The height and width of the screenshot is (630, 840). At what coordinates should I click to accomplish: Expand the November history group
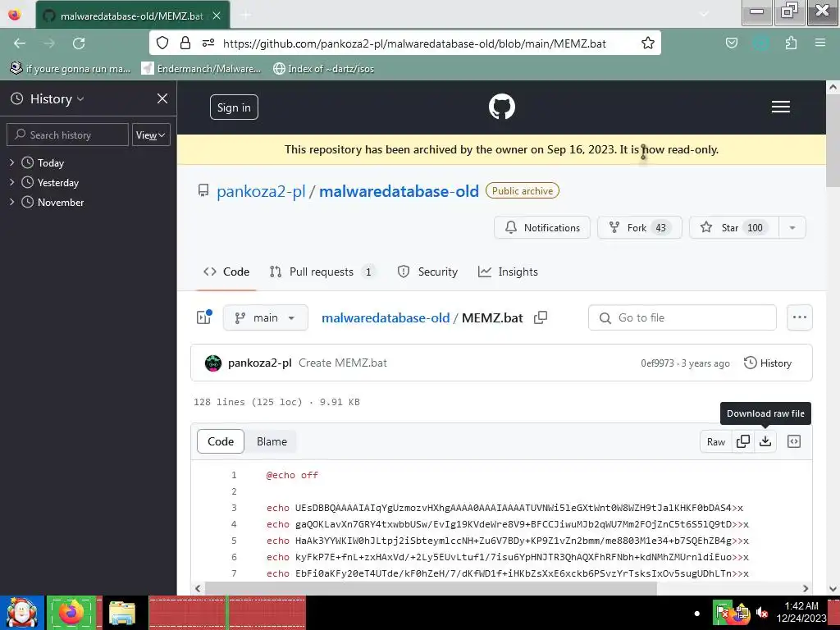point(11,202)
